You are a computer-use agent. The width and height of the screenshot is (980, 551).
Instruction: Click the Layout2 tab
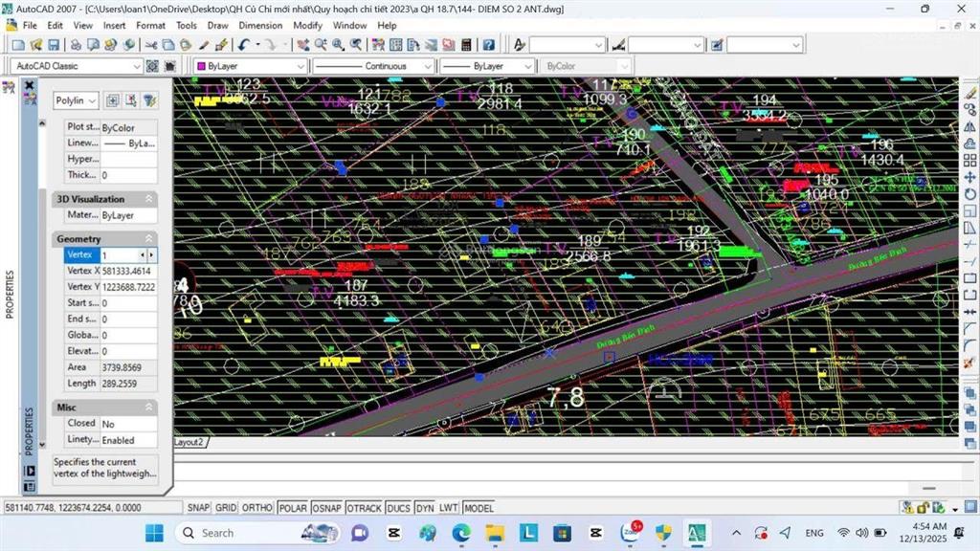tap(191, 443)
